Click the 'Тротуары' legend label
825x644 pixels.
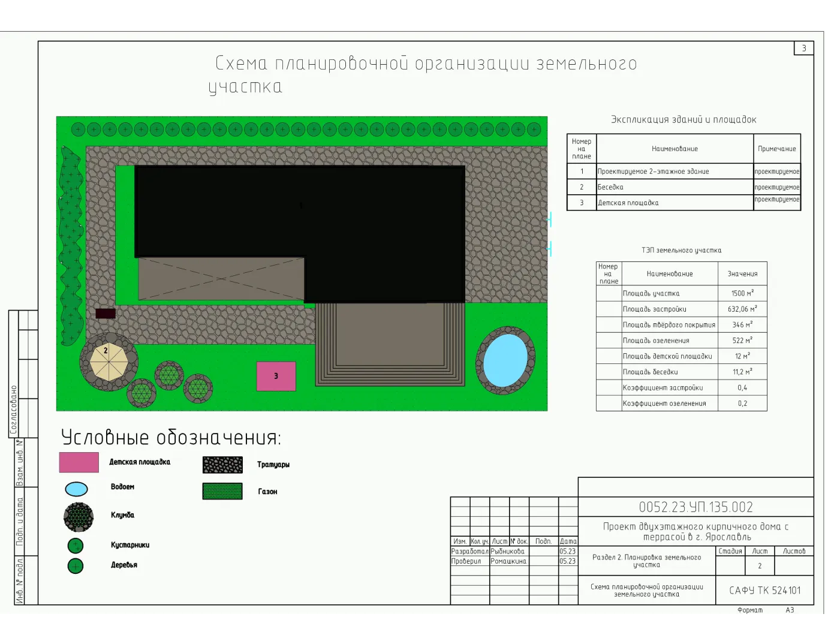(273, 465)
